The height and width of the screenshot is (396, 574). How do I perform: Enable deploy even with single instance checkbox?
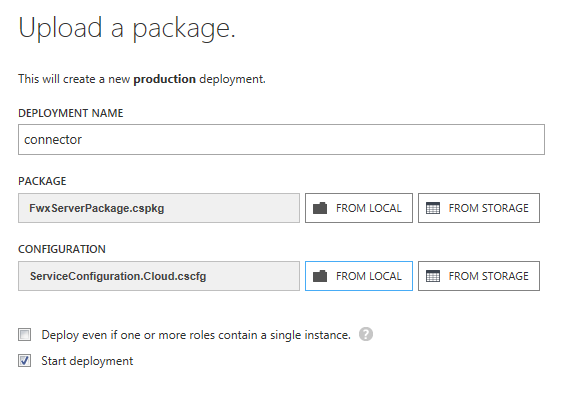25,335
